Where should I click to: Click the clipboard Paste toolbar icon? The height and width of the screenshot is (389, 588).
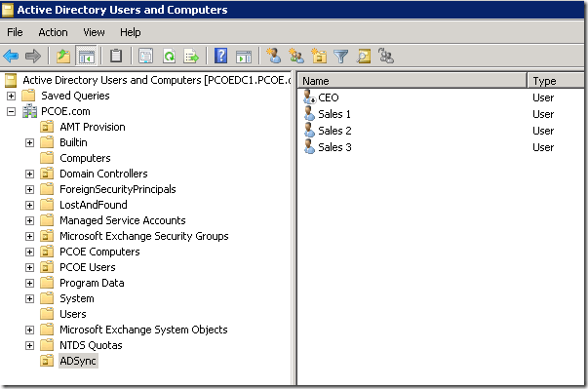coord(116,57)
